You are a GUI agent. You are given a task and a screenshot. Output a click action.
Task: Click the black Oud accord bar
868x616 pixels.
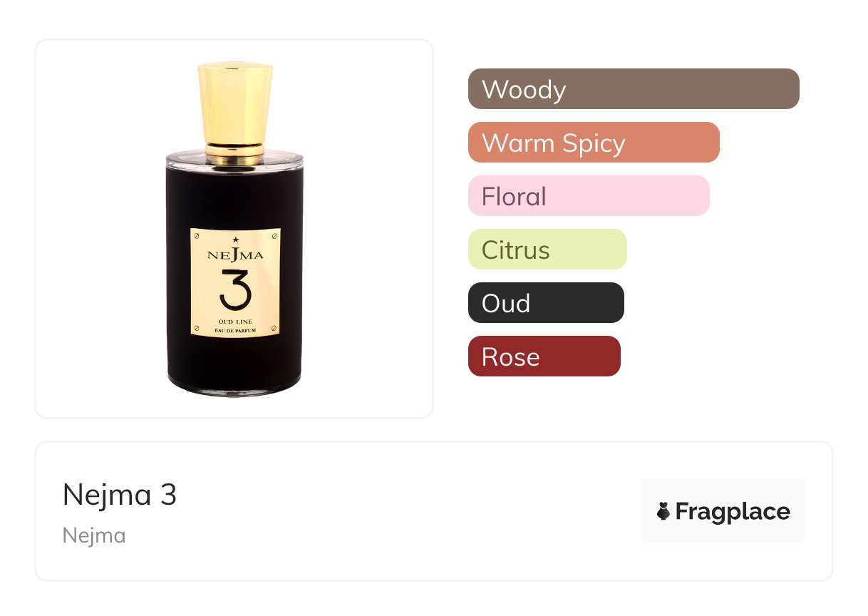546,303
